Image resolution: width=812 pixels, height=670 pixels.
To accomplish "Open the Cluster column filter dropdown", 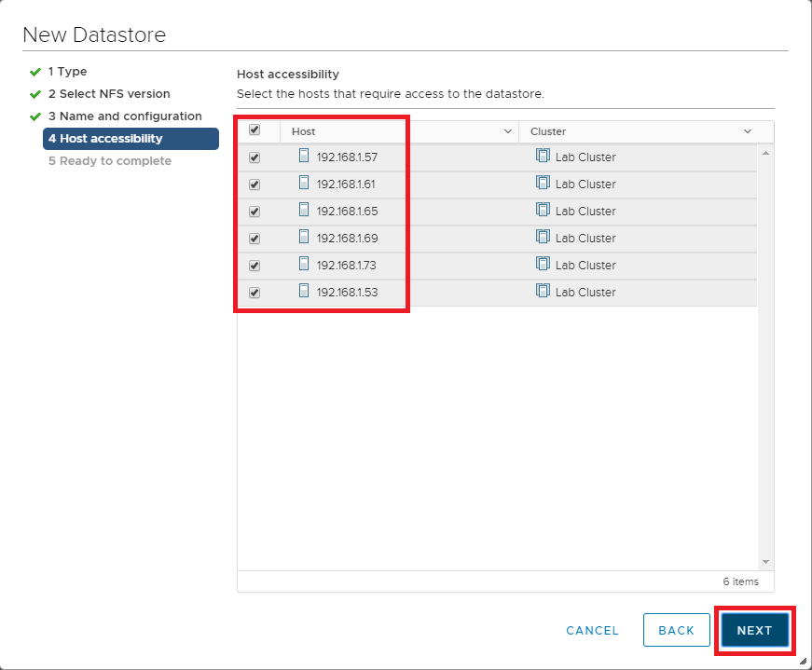I will [x=747, y=132].
